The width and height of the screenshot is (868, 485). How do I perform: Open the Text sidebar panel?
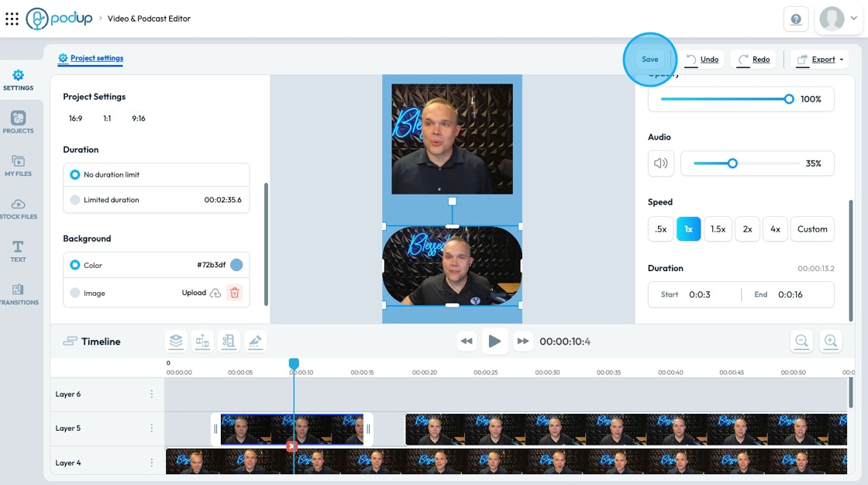(x=19, y=251)
